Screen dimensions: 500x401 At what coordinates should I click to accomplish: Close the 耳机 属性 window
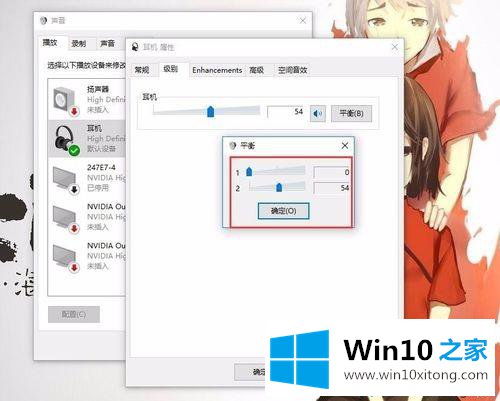pos(395,47)
